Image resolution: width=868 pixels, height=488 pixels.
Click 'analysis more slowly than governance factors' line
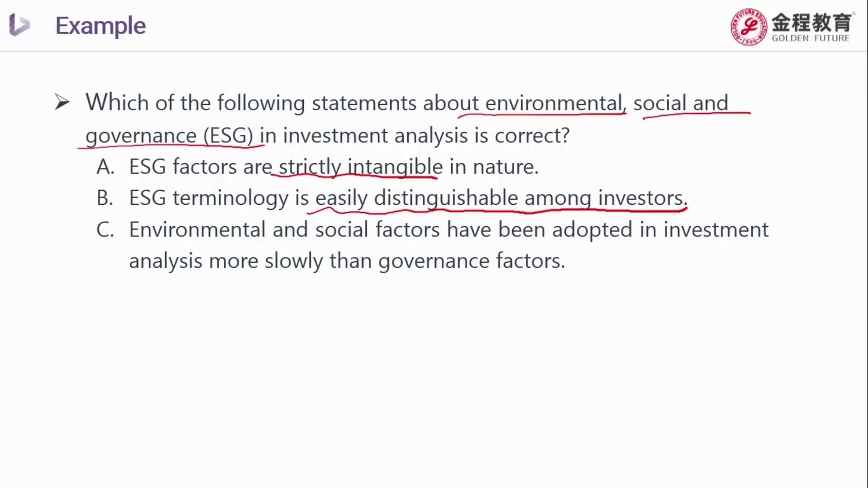pyautogui.click(x=347, y=261)
